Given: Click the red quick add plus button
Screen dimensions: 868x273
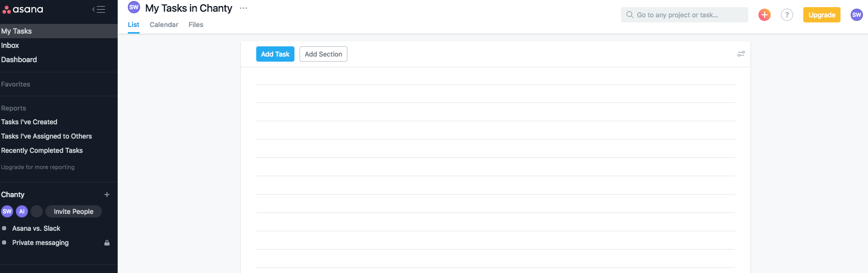Looking at the screenshot, I should [x=765, y=15].
